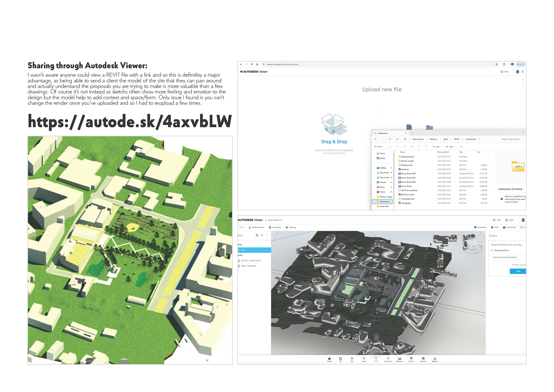Open the Markup tool
Screen dimensions: 554x392
point(435,359)
